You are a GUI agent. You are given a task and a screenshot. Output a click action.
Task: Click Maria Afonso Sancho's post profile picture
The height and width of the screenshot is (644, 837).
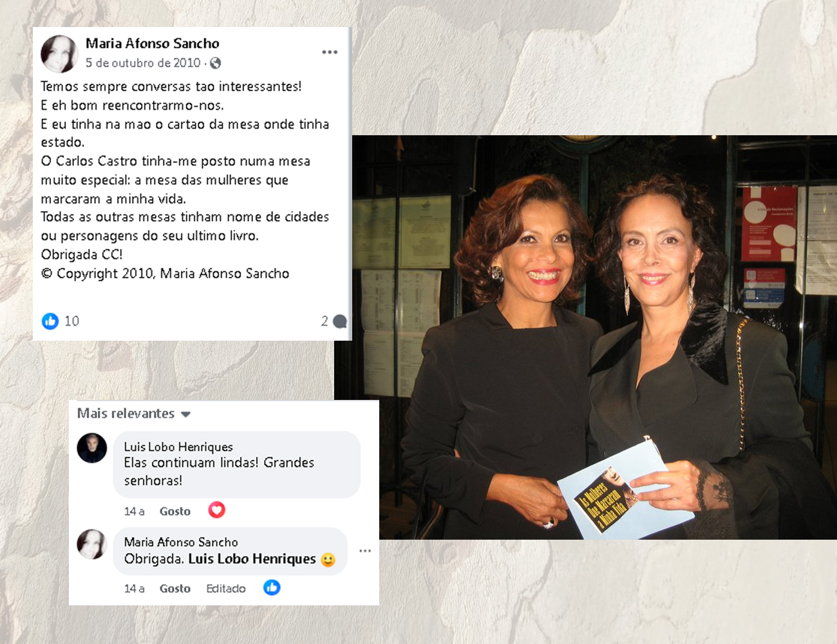coord(59,53)
